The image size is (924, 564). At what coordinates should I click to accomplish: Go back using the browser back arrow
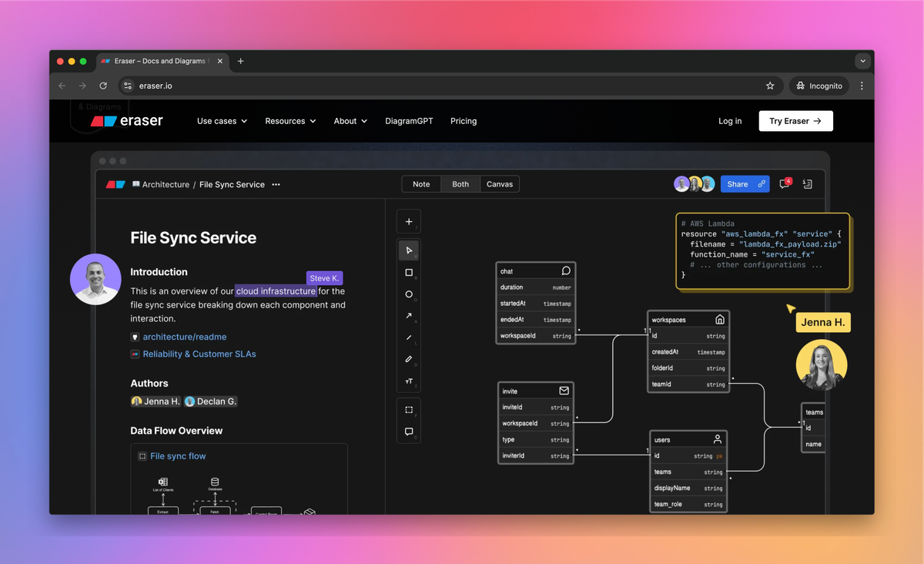point(62,86)
